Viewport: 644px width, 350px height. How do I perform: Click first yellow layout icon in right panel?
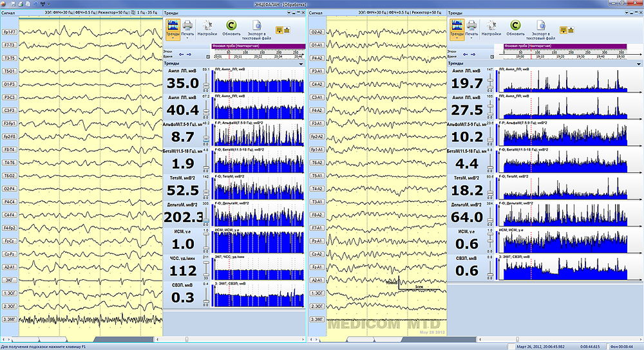coord(563,30)
